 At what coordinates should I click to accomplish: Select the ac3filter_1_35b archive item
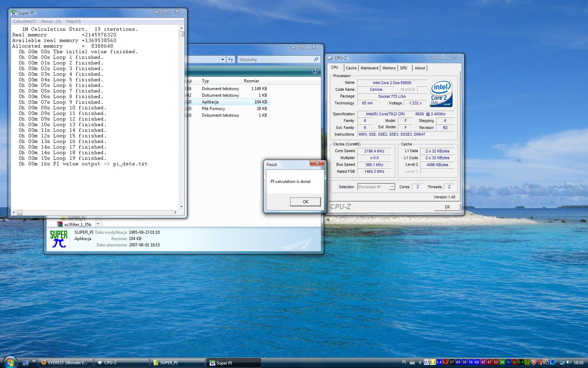pyautogui.click(x=74, y=224)
